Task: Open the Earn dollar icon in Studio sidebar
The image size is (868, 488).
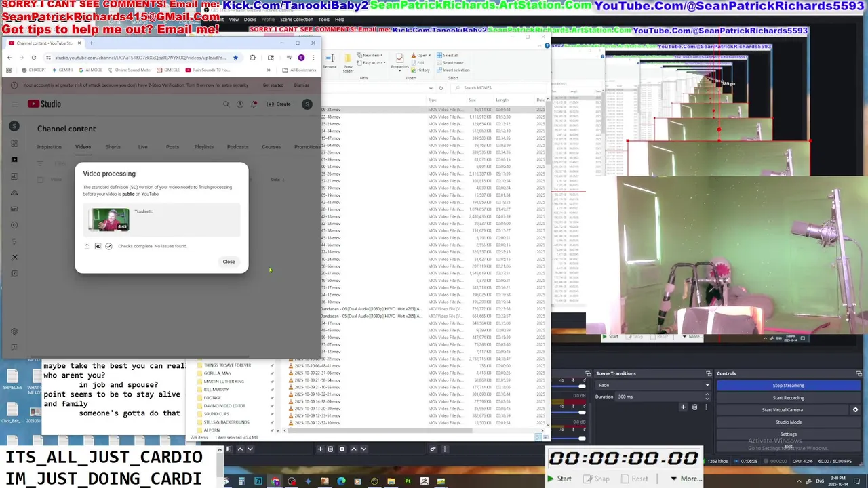Action: pos(14,241)
